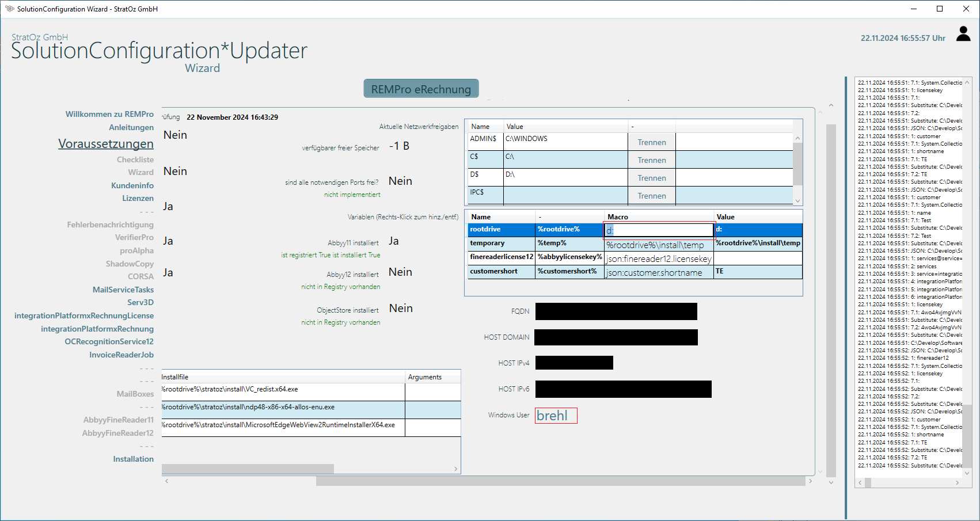This screenshot has width=980, height=521.
Task: Select Installation in the left navigation
Action: [x=133, y=459]
